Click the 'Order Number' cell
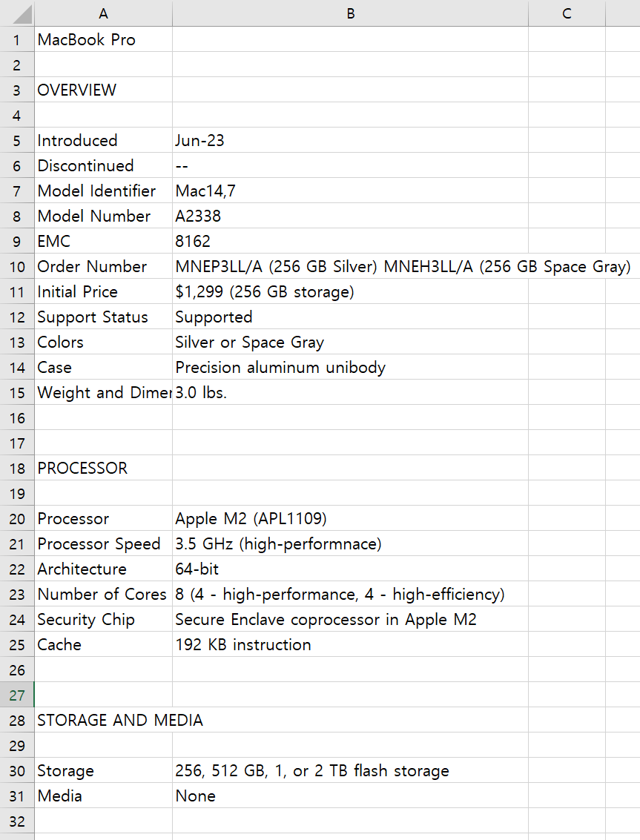 (103, 266)
